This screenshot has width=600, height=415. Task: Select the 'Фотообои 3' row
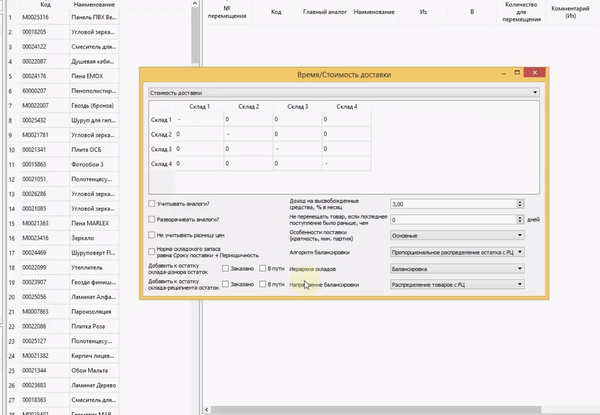click(63, 164)
